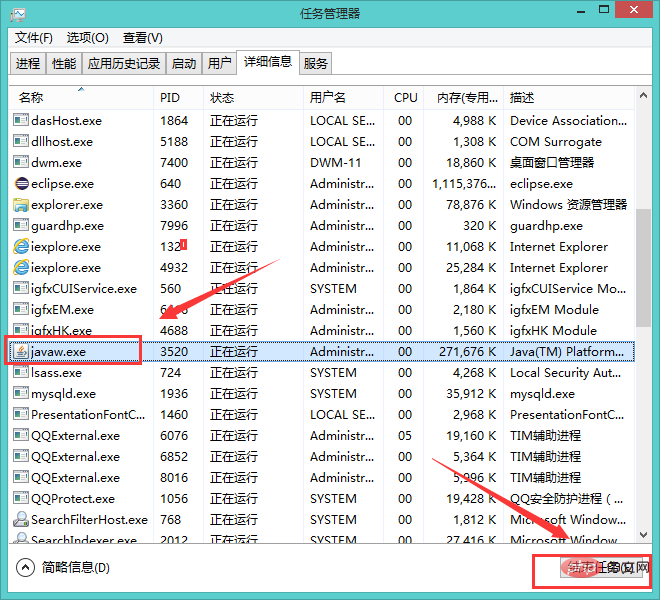Click the 结束任务 end task button

click(x=601, y=568)
